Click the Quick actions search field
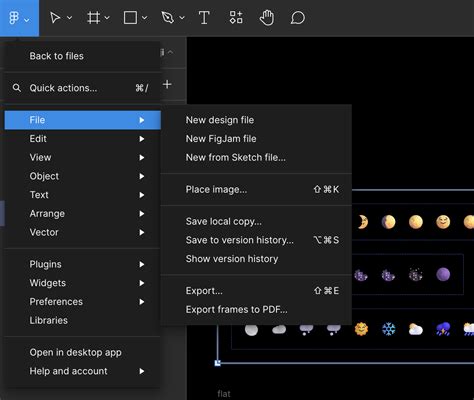The width and height of the screenshot is (474, 400). coord(82,88)
